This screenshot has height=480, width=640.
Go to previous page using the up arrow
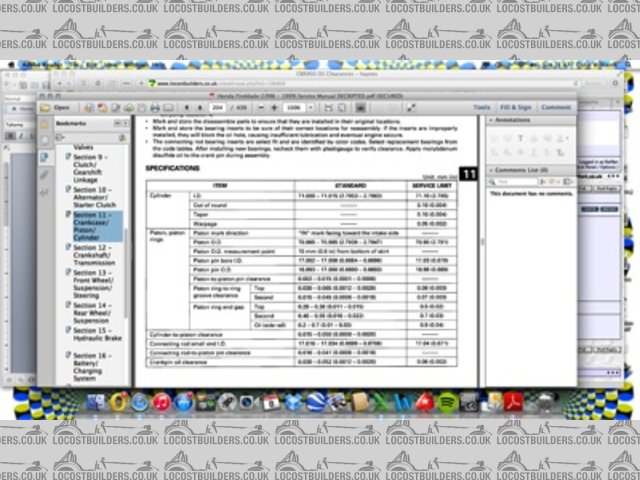pos(187,107)
